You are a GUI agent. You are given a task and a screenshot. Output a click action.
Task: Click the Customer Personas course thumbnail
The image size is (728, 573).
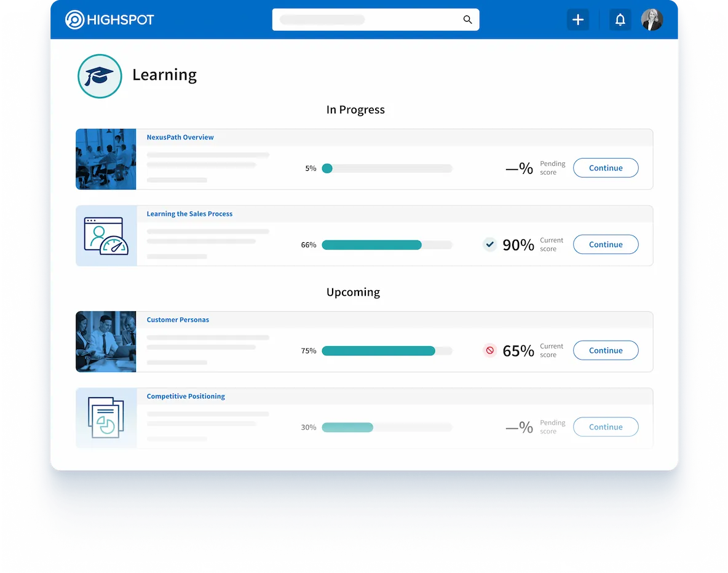(106, 342)
